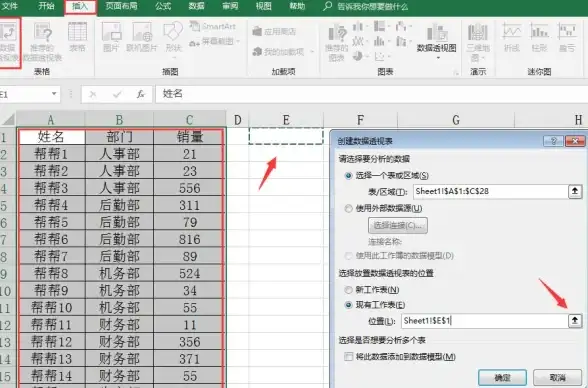The width and height of the screenshot is (588, 388).
Task: Insert a 折线 line sparkline
Action: coord(512,37)
